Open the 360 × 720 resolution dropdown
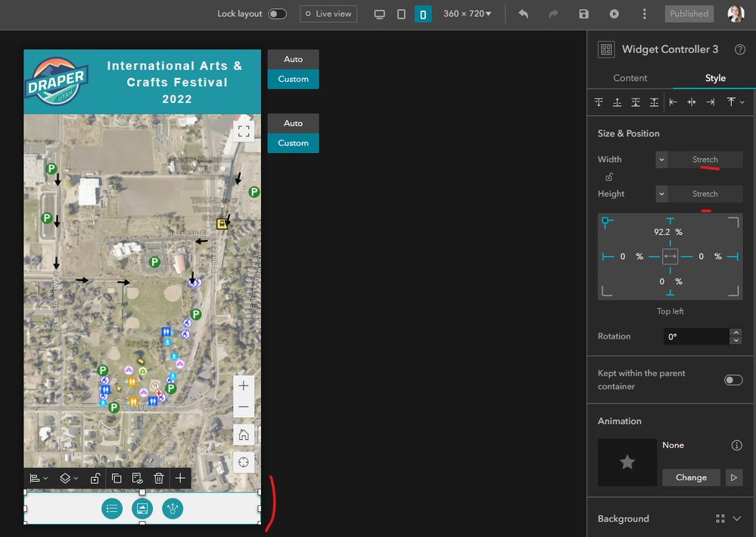The image size is (756, 537). (x=467, y=14)
